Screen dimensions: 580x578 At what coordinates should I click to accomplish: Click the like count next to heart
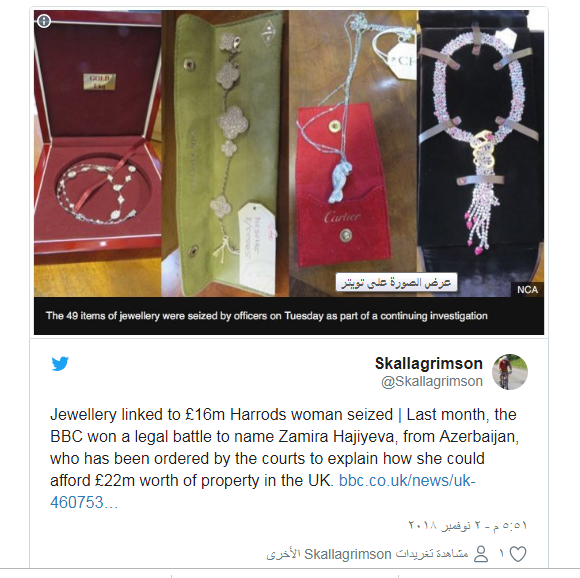(501, 554)
